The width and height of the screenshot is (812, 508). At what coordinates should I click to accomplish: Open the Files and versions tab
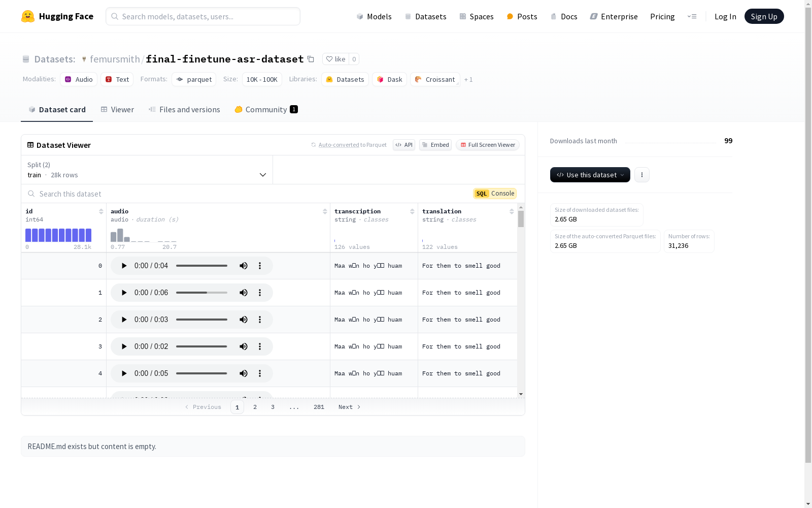point(184,110)
